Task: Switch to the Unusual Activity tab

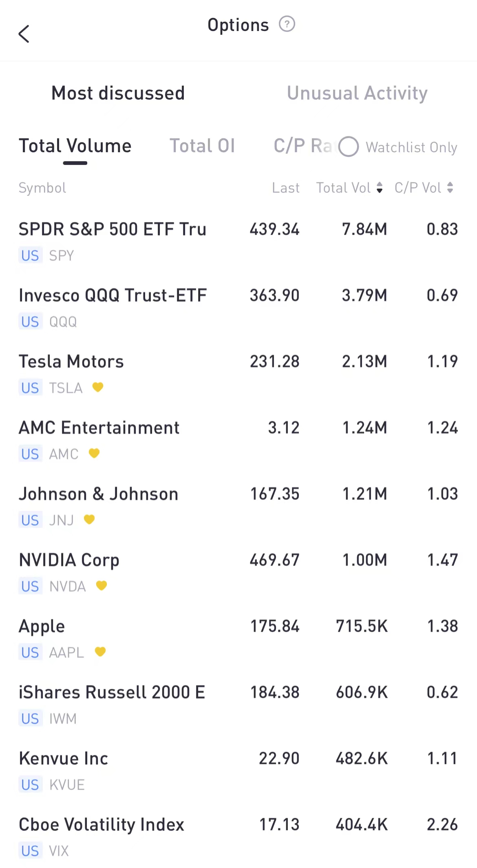Action: coord(357,93)
